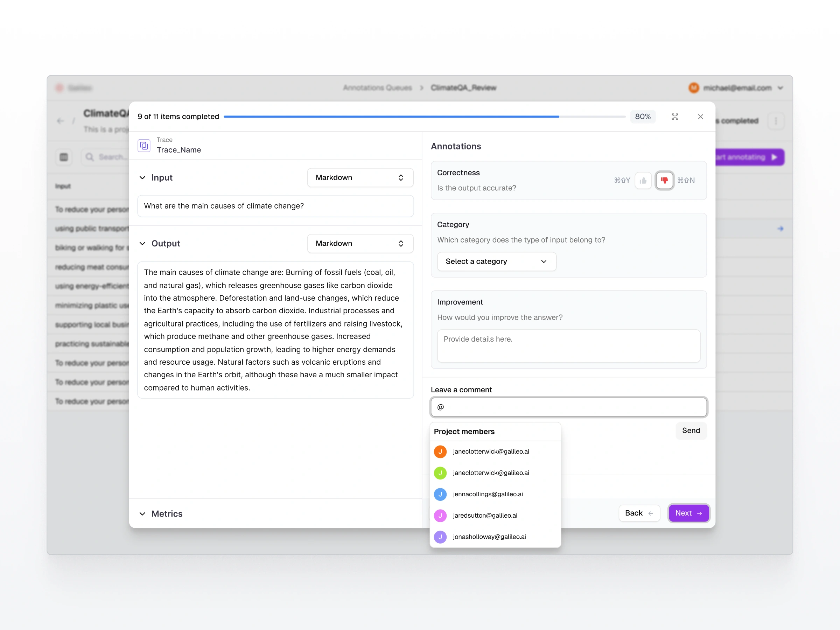Click the blue jennacollings avatar icon
This screenshot has height=630, width=840.
click(x=440, y=494)
